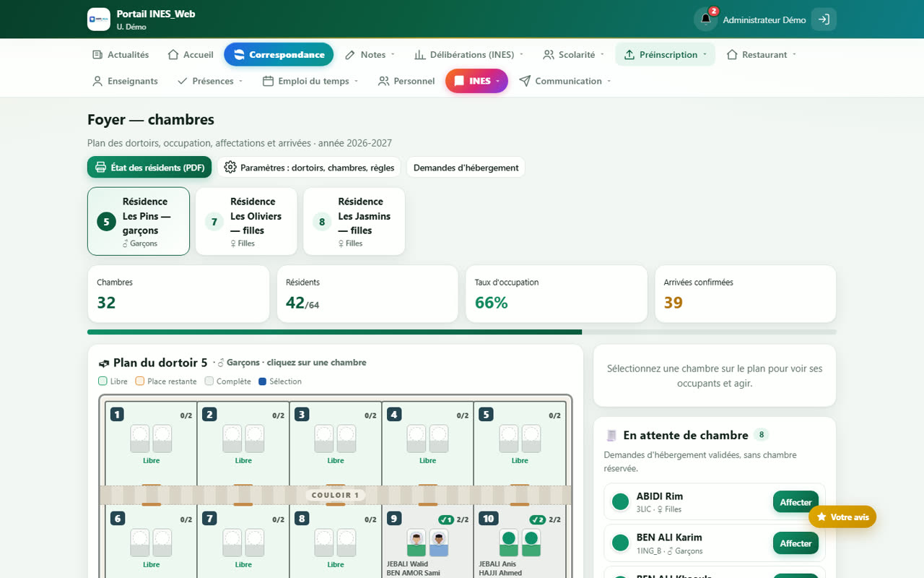Select room 10 with JEBALI Anis
Image resolution: width=924 pixels, height=578 pixels.
click(520, 542)
